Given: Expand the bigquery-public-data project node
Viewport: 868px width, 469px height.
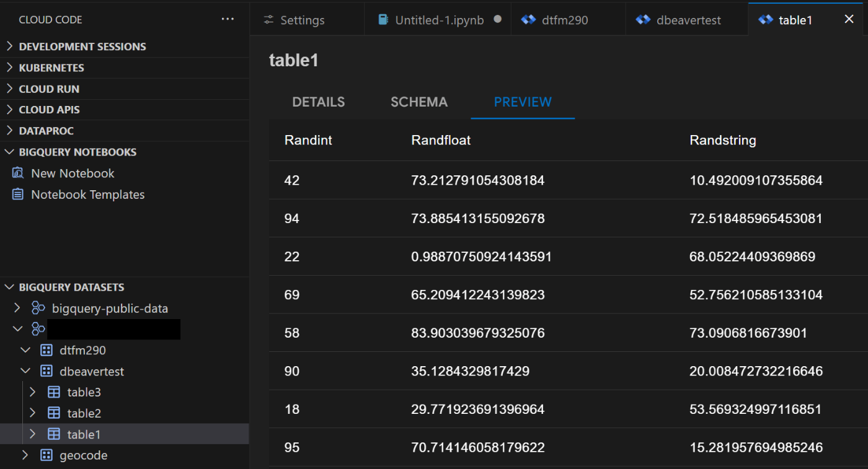Looking at the screenshot, I should pyautogui.click(x=18, y=308).
